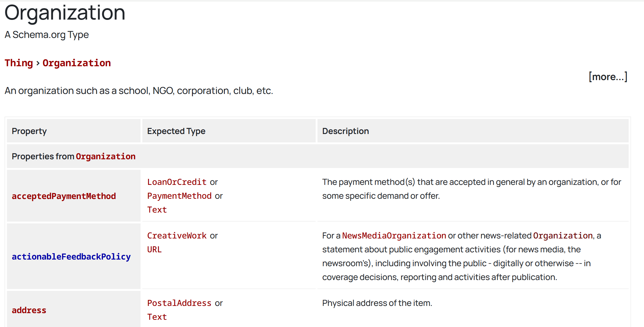Click the Property column header
Screen dimensions: 644x327
click(x=29, y=131)
